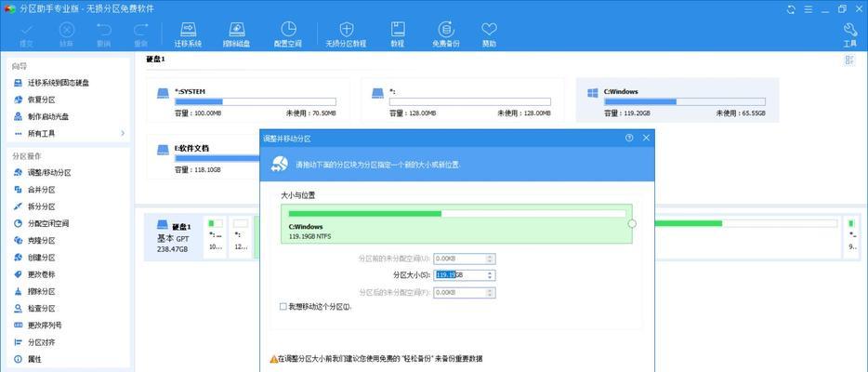Click the 硬盘1 heading above partition cards
Viewport: 868px width, 372px height.
click(x=155, y=59)
